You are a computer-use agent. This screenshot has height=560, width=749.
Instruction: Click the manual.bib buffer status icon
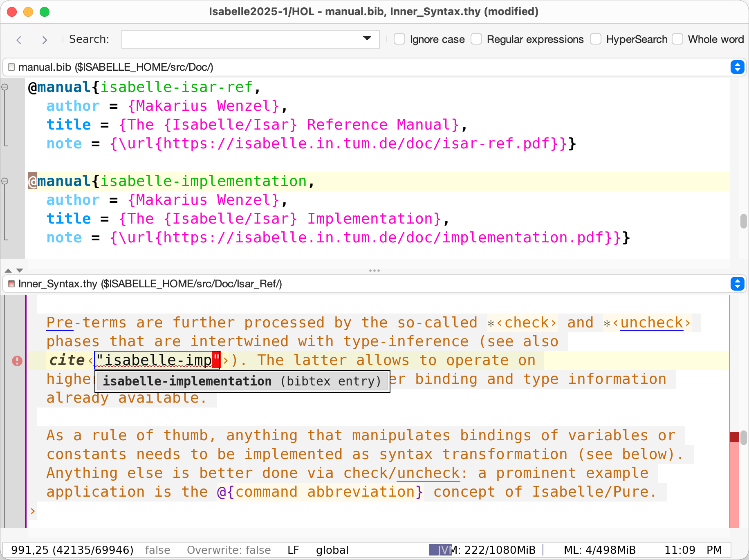[x=11, y=67]
